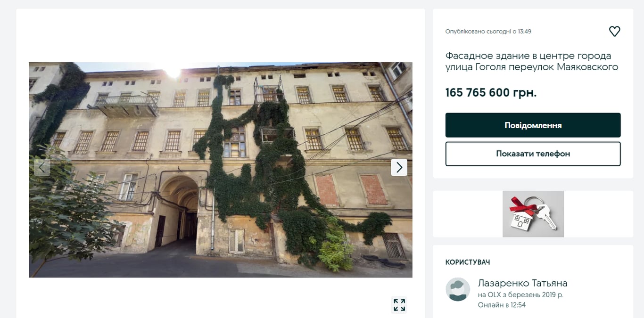Click на OLX з березень 2019 text
This screenshot has width=644, height=318.
click(520, 295)
